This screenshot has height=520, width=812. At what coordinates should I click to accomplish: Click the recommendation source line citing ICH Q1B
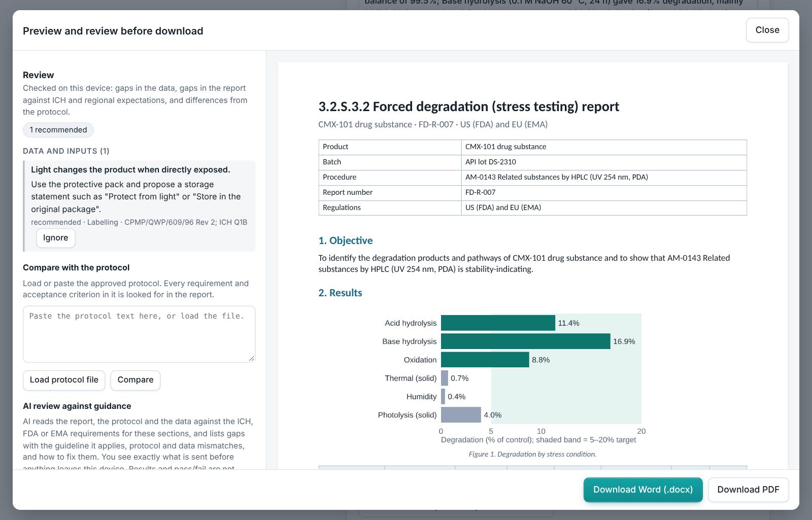point(139,222)
